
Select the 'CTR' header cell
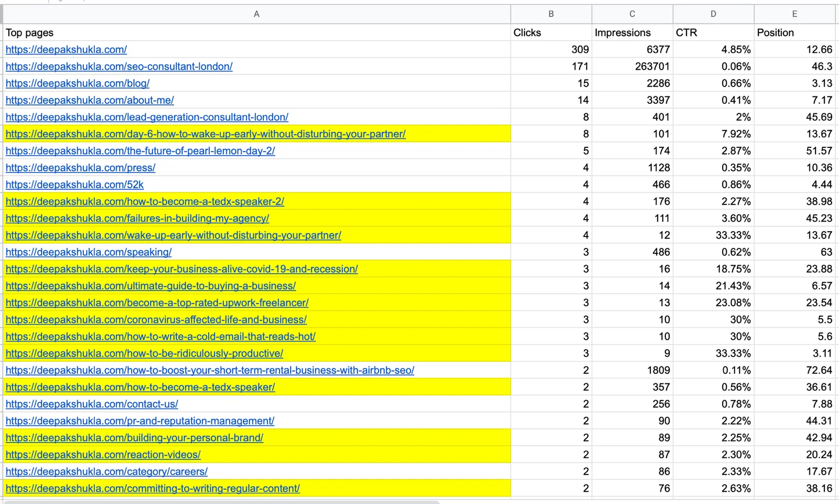click(x=713, y=33)
